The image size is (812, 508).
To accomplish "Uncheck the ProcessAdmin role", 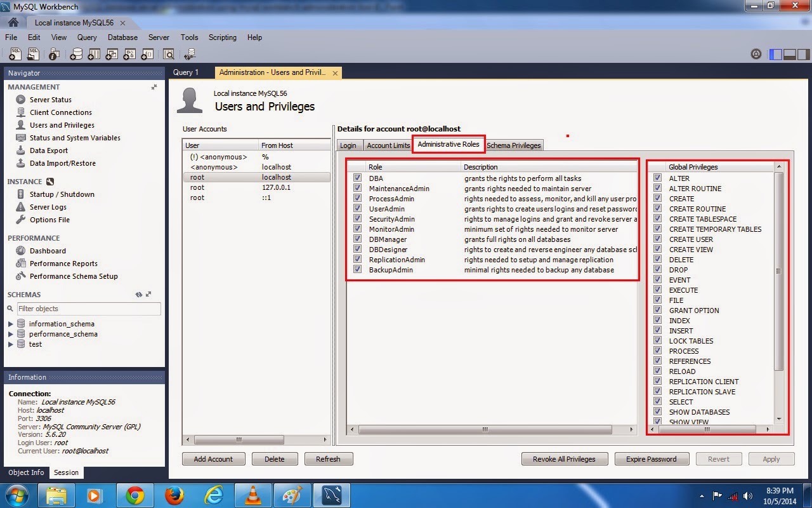I will (x=358, y=199).
